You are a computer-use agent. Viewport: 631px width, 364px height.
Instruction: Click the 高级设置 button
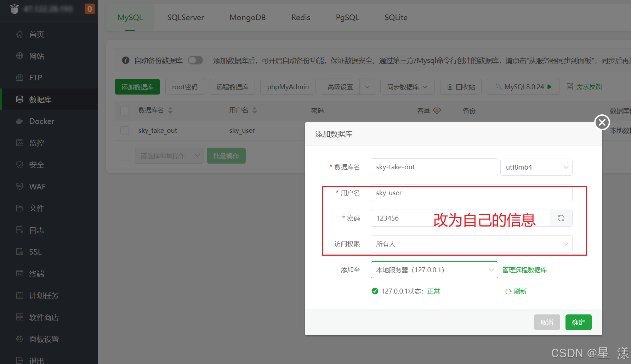coord(340,87)
